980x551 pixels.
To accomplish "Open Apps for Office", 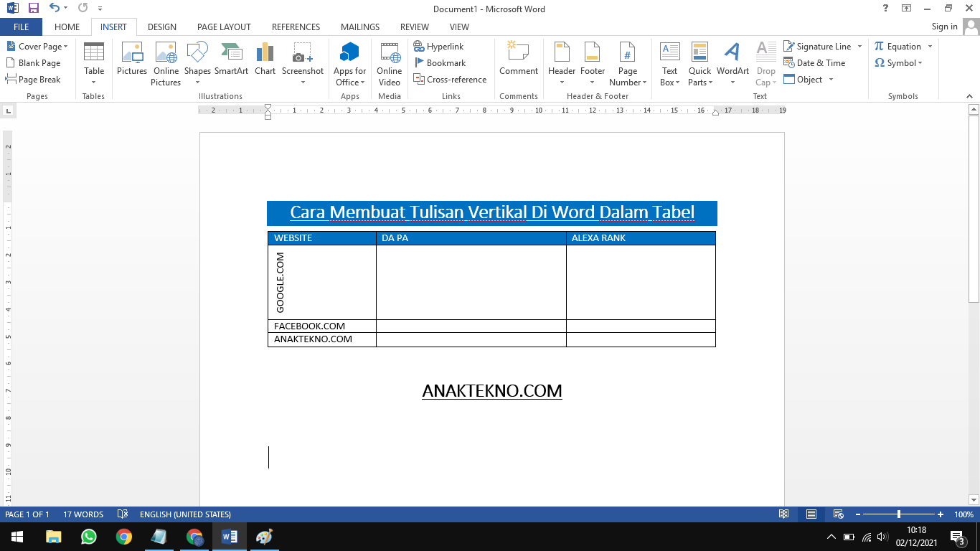I will tap(349, 64).
